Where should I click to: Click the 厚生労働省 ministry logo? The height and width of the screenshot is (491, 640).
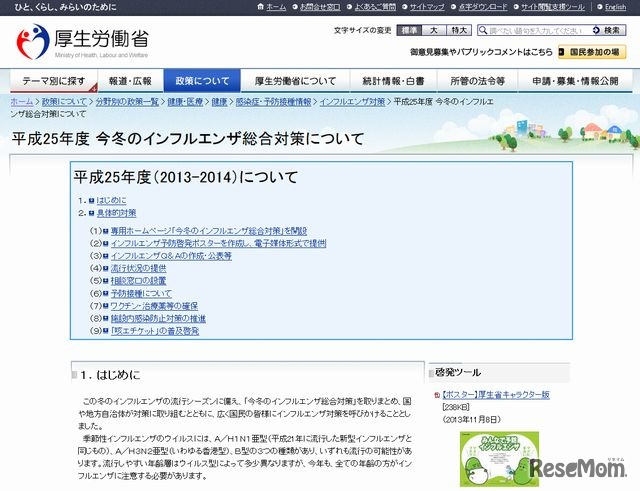(x=84, y=41)
